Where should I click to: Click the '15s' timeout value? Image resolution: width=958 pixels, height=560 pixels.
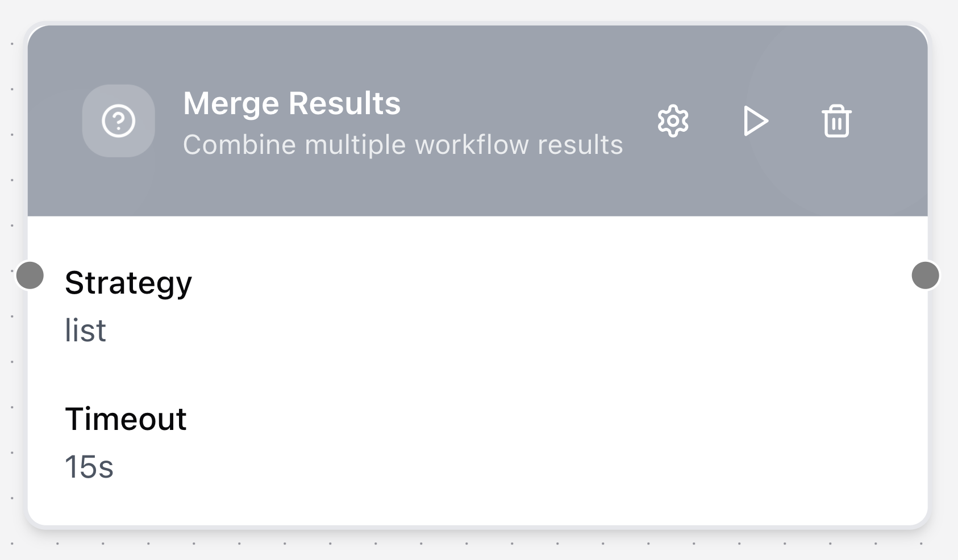coord(89,467)
